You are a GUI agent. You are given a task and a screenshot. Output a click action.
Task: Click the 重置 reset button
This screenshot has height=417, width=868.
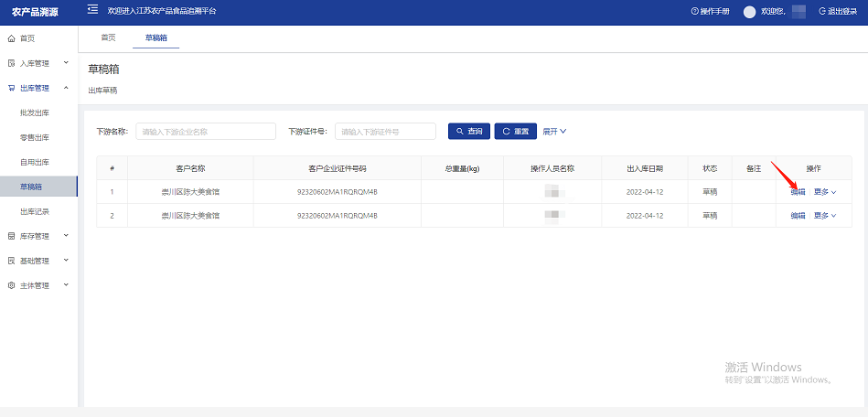(515, 132)
